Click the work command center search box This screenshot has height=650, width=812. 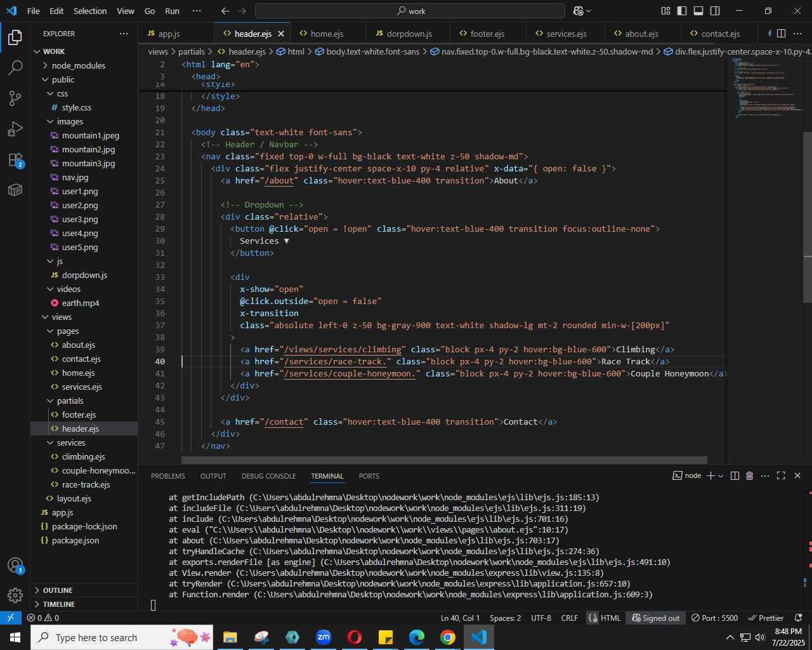[410, 11]
